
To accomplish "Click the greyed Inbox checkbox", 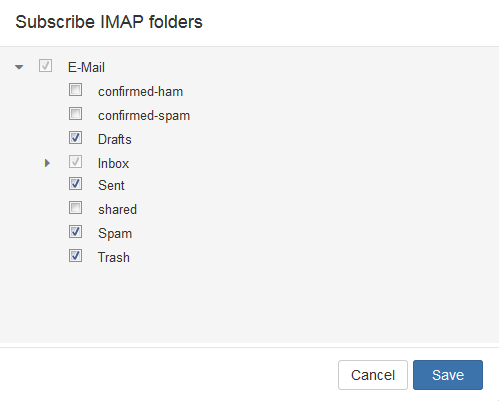I will 75,162.
